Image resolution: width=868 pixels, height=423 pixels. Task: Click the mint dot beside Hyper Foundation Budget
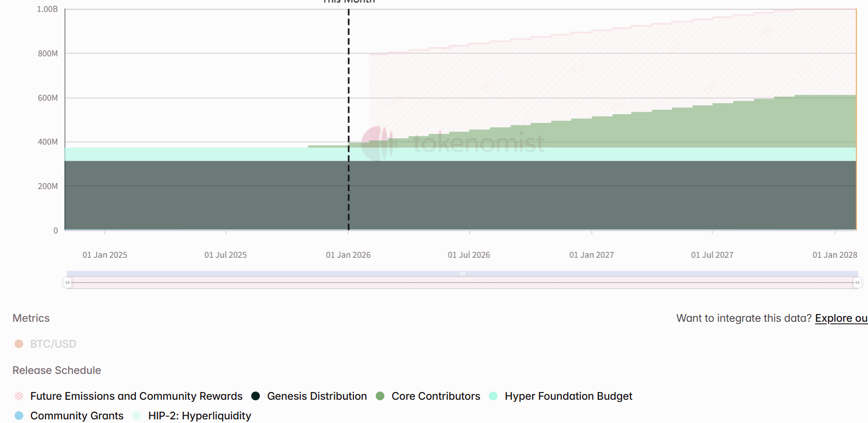[493, 396]
